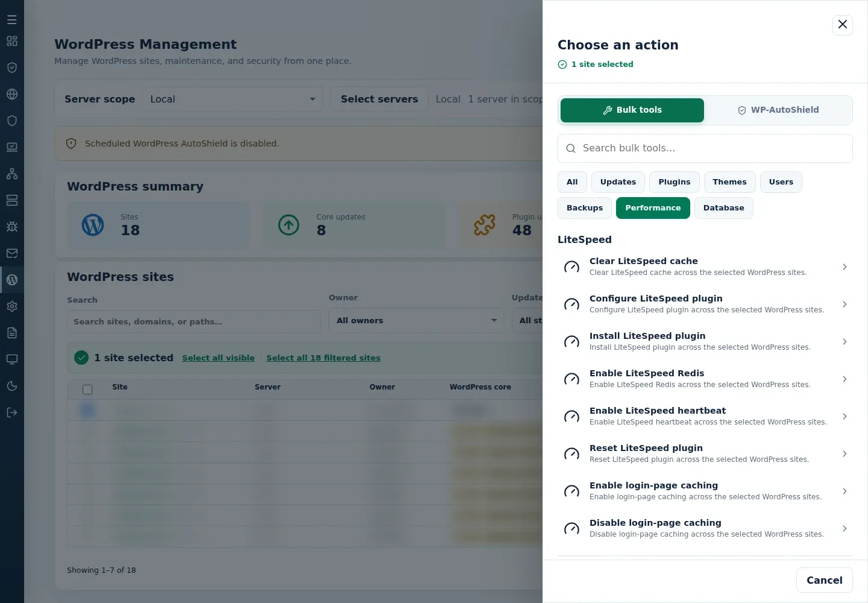Open the Disable login-page caching action

click(x=705, y=528)
